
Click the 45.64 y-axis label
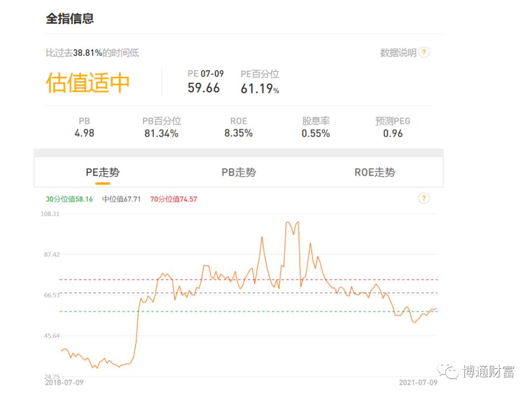click(x=52, y=336)
